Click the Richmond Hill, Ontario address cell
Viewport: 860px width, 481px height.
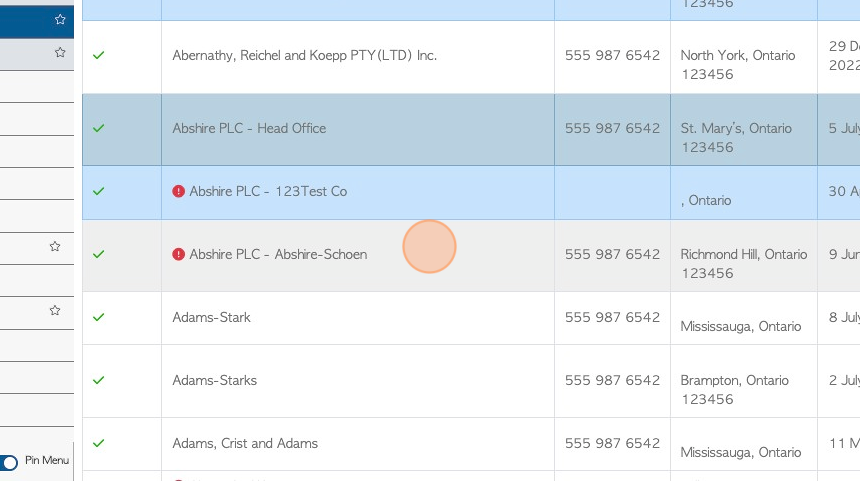click(x=744, y=264)
